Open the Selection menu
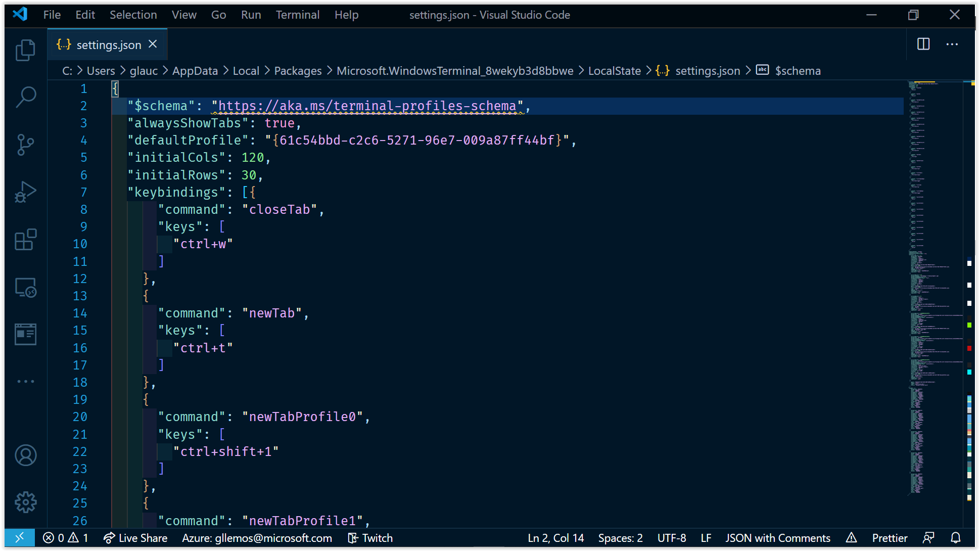The width and height of the screenshot is (980, 551). (x=133, y=15)
